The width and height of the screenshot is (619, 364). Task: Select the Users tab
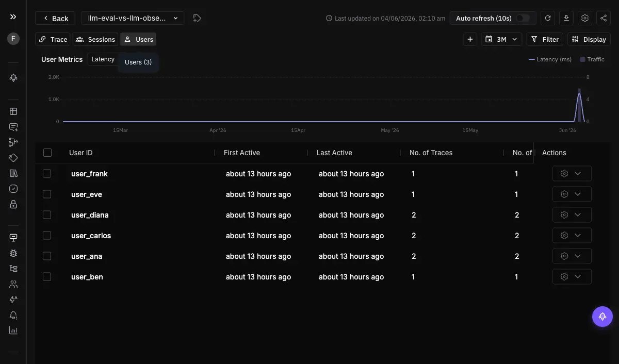138,39
